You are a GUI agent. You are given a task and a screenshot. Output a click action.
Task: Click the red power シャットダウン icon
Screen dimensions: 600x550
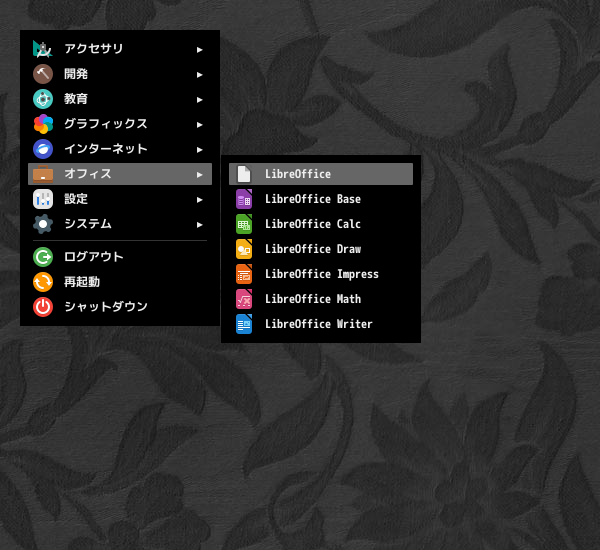pos(43,307)
